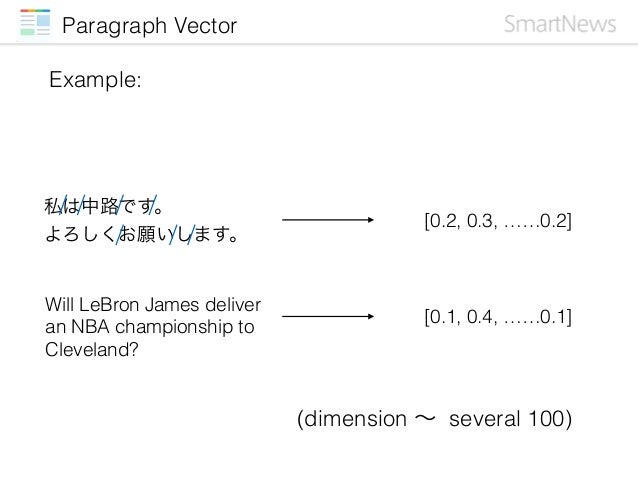The image size is (638, 479).
Task: Click the vector [0.1, 0.4, ……0.1]
Action: coord(498,317)
